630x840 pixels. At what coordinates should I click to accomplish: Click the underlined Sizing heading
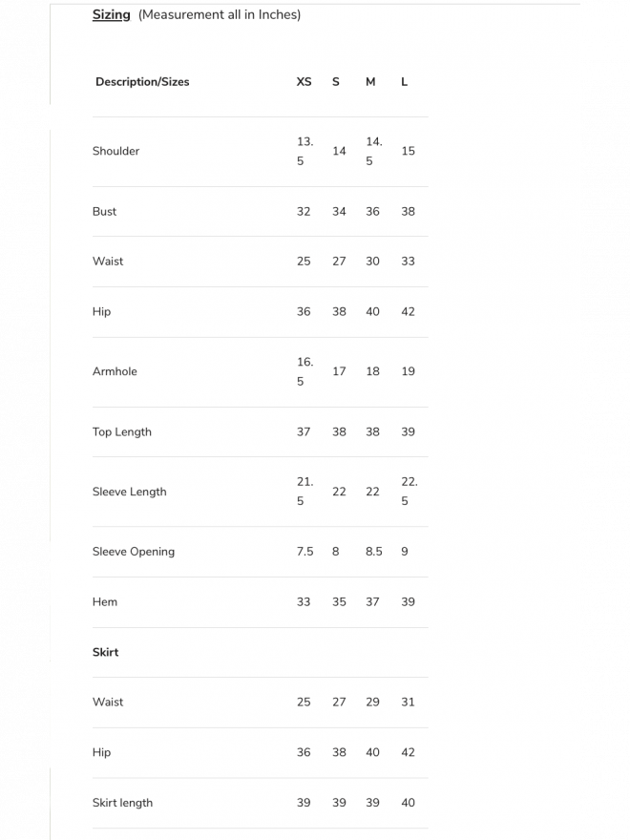coord(111,14)
